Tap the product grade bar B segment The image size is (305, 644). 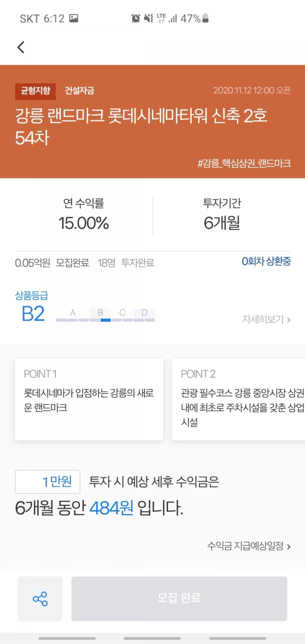coord(100,315)
